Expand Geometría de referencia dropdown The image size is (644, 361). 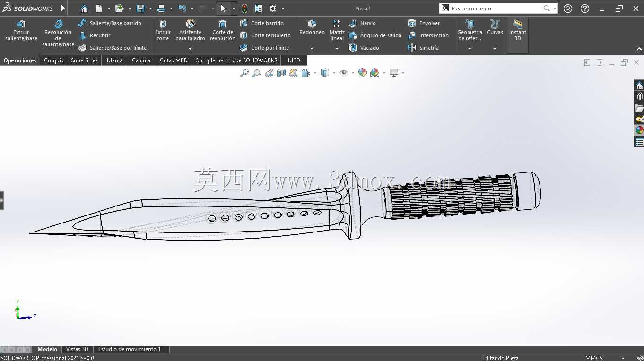point(470,49)
